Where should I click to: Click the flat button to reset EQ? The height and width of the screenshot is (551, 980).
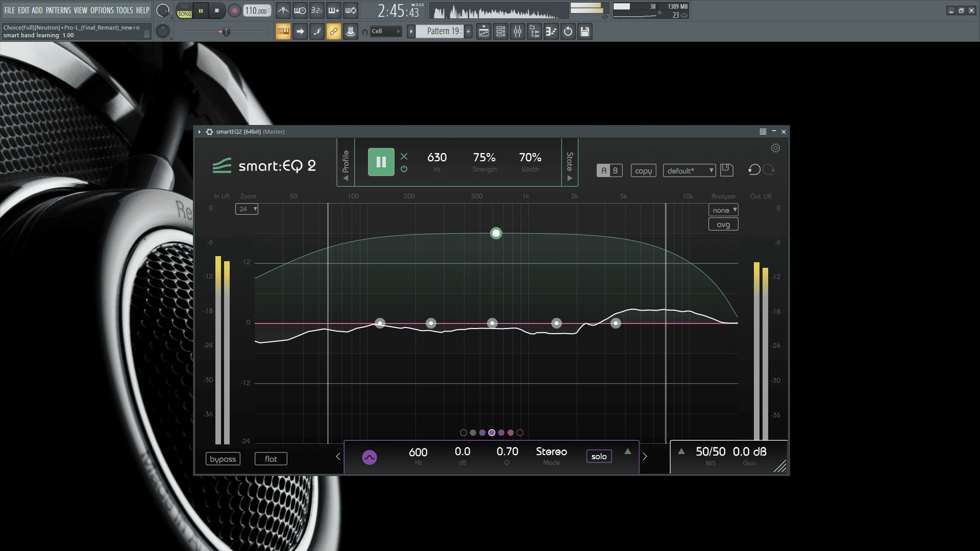271,459
